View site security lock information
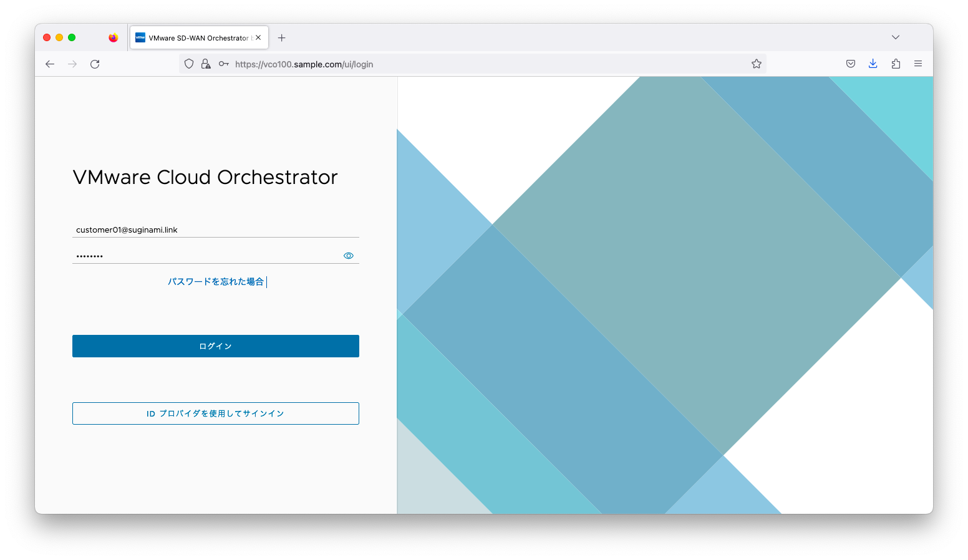 coord(206,64)
